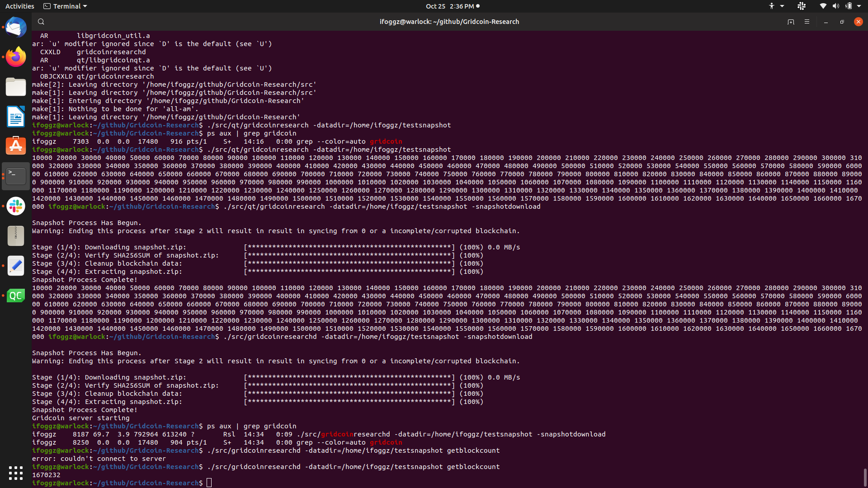Screen dimensions: 868x488
Task: Click the Activities overview button
Action: (x=19, y=6)
